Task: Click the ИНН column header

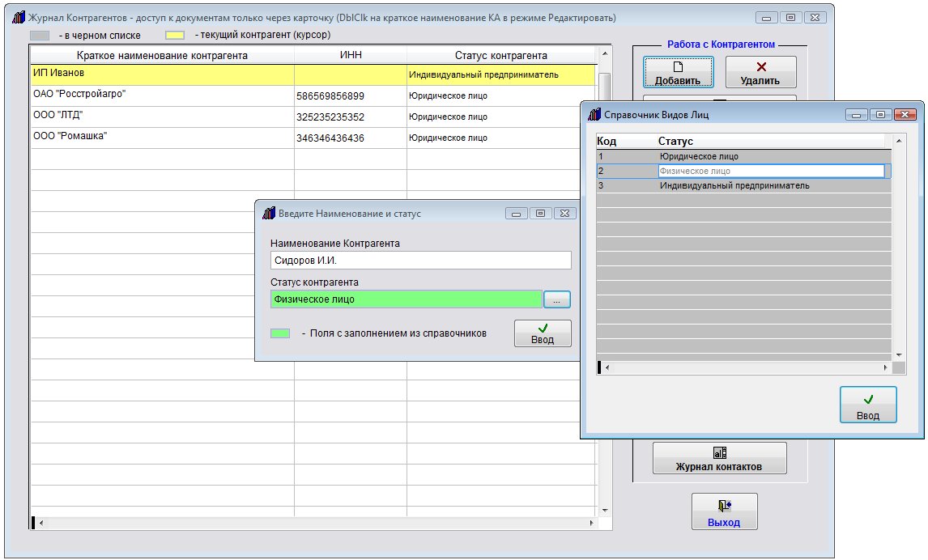Action: click(350, 55)
